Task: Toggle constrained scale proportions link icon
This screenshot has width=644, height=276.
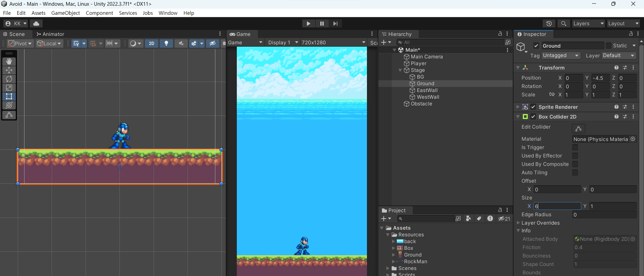Action: 552,95
